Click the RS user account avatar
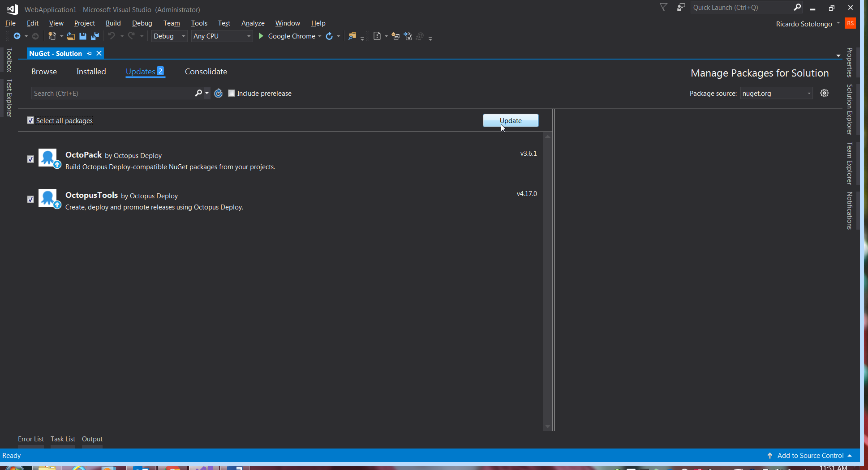The height and width of the screenshot is (470, 868). (850, 23)
